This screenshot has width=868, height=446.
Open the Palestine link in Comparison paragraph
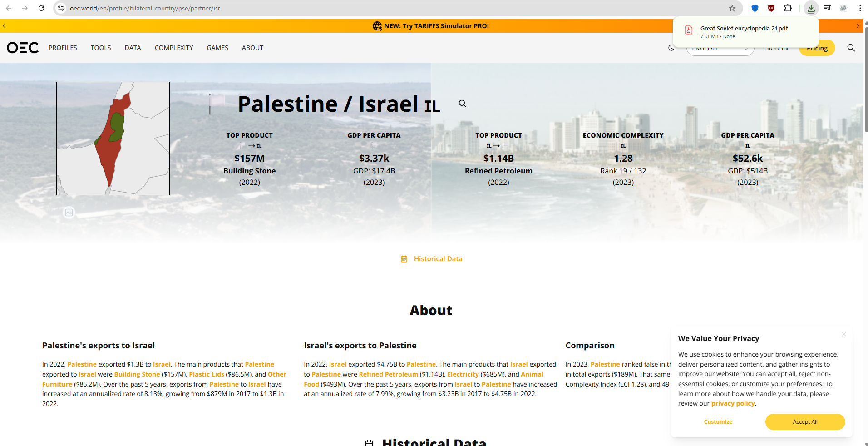[605, 364]
